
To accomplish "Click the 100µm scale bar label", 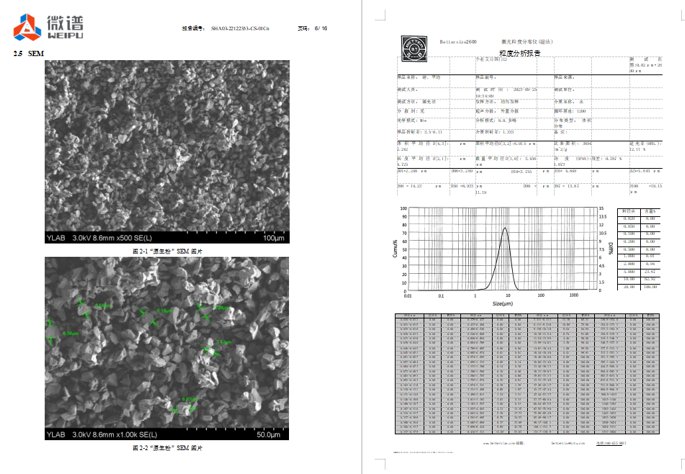I will coord(274,239).
